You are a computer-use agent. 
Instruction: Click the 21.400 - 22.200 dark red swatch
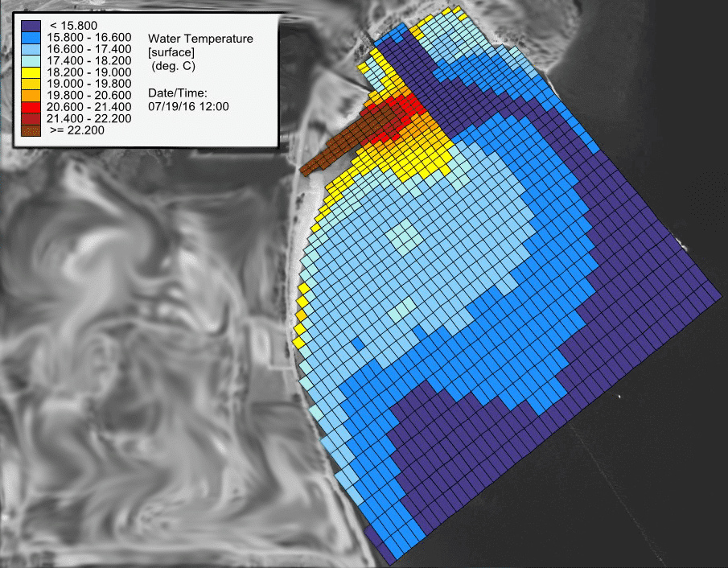click(x=31, y=119)
